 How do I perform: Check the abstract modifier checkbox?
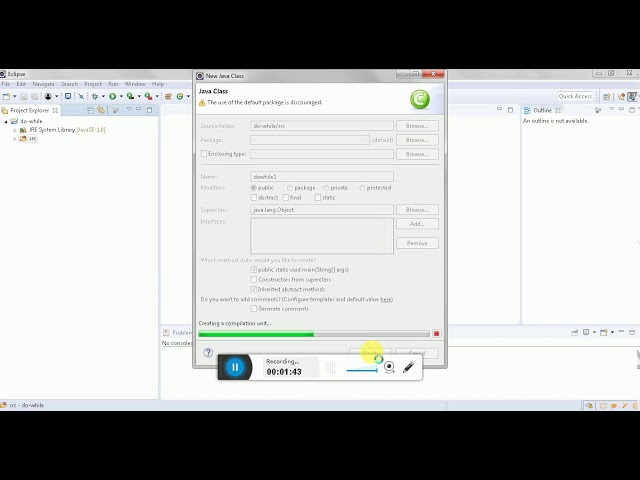coord(253,198)
